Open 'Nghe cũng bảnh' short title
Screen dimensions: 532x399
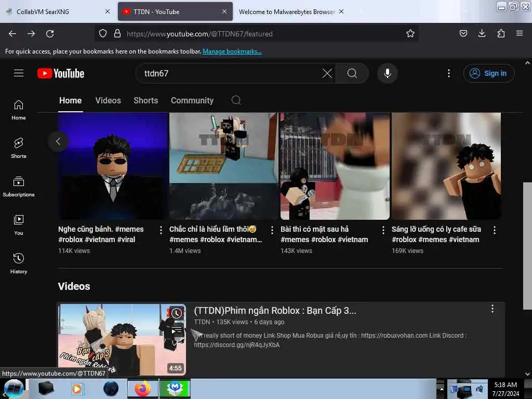tap(101, 234)
